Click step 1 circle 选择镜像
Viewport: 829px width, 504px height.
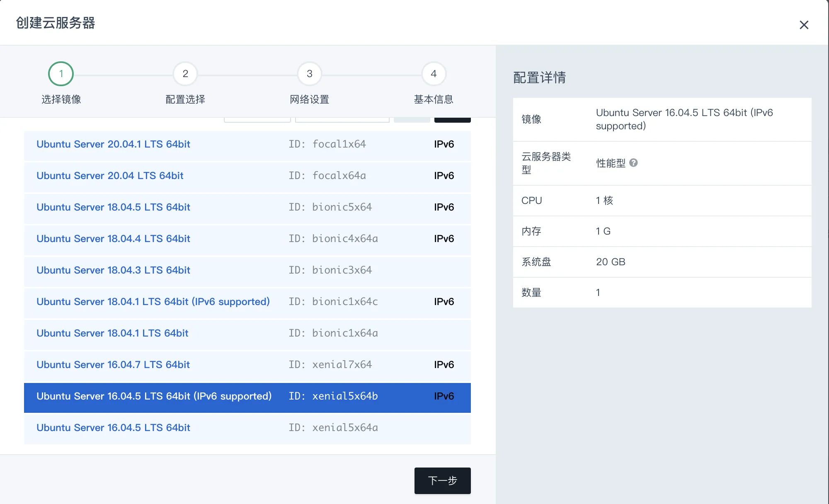pyautogui.click(x=61, y=74)
